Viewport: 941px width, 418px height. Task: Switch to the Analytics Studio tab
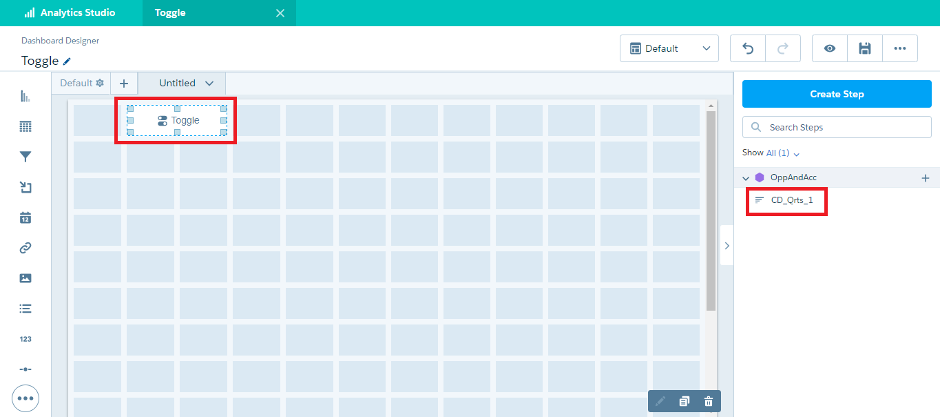tap(71, 13)
